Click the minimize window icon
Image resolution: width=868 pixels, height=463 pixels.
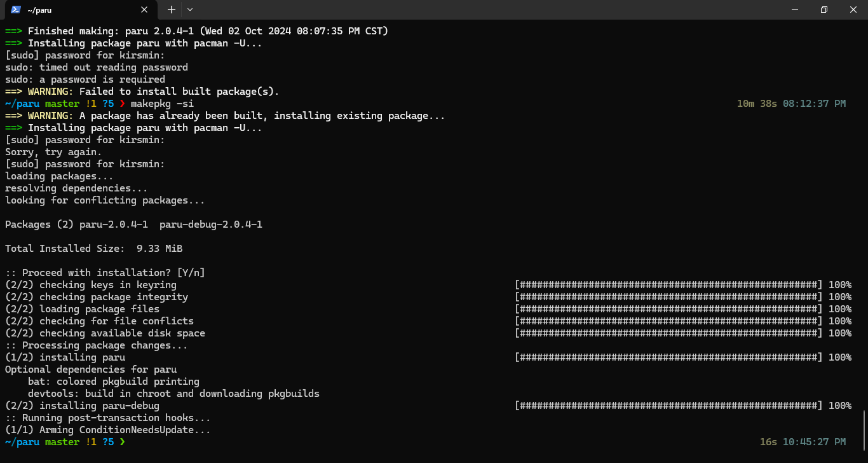[x=795, y=10]
